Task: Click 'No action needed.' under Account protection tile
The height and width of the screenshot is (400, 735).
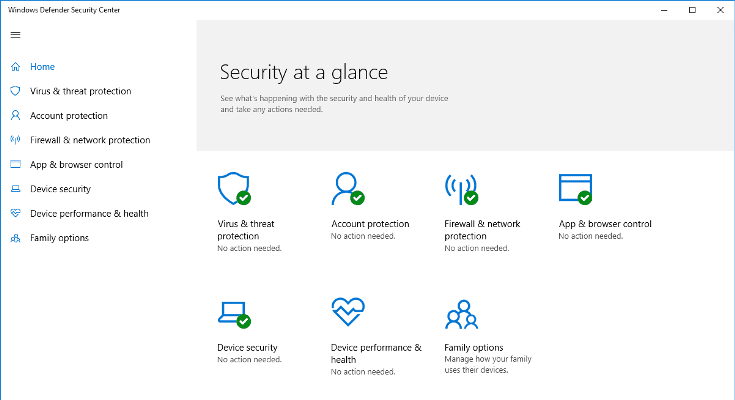Action: click(x=363, y=236)
